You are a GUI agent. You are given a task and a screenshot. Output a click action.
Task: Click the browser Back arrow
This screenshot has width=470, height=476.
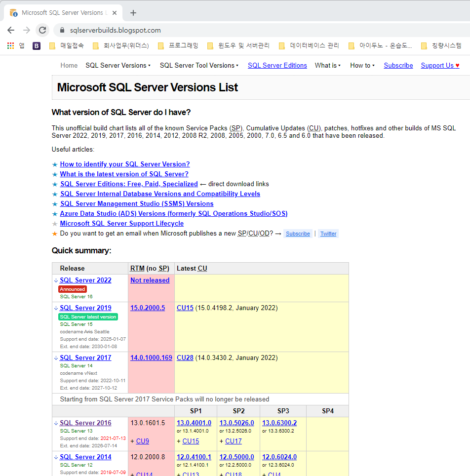tap(11, 30)
